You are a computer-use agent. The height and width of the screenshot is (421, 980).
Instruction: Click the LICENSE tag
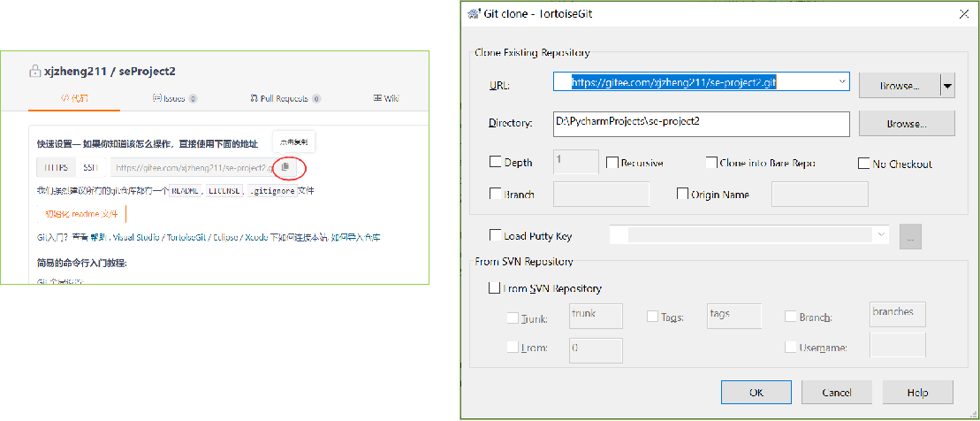[x=225, y=191]
